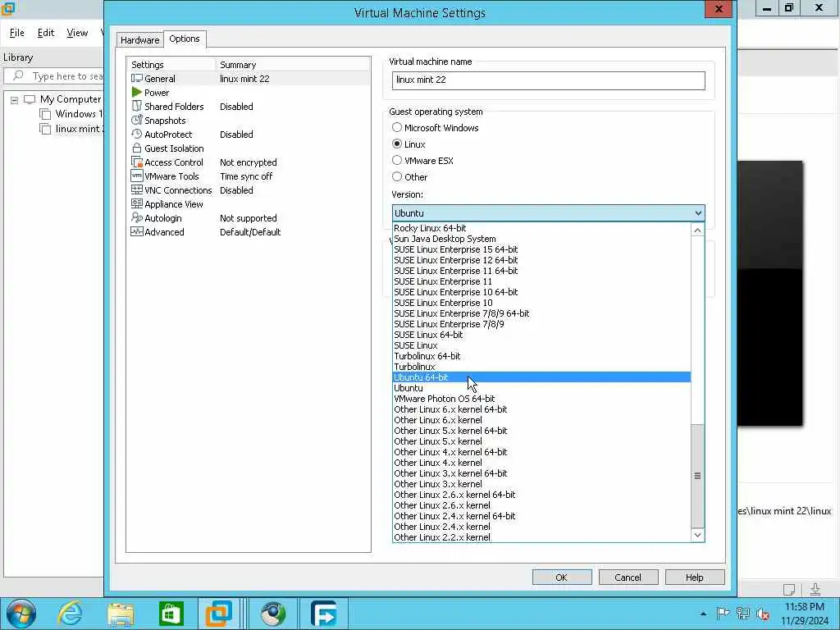
Task: Open the File menu
Action: point(17,33)
